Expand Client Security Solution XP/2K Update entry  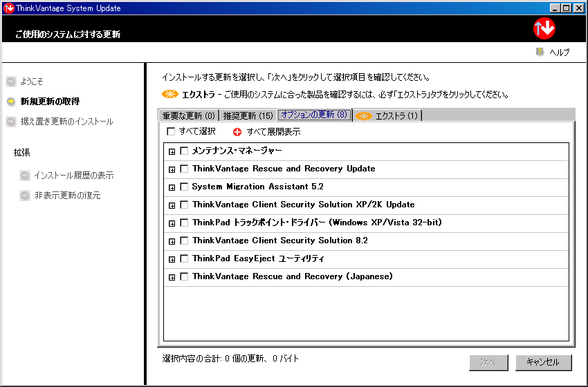click(172, 206)
